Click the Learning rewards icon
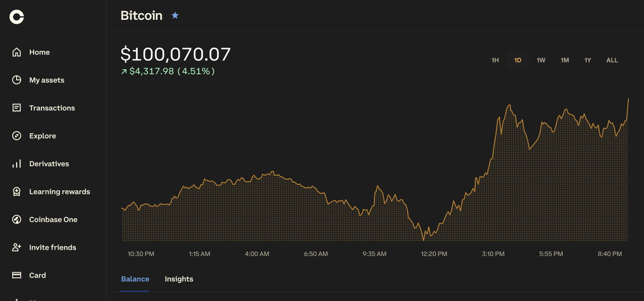Image resolution: width=644 pixels, height=301 pixels. (x=17, y=192)
